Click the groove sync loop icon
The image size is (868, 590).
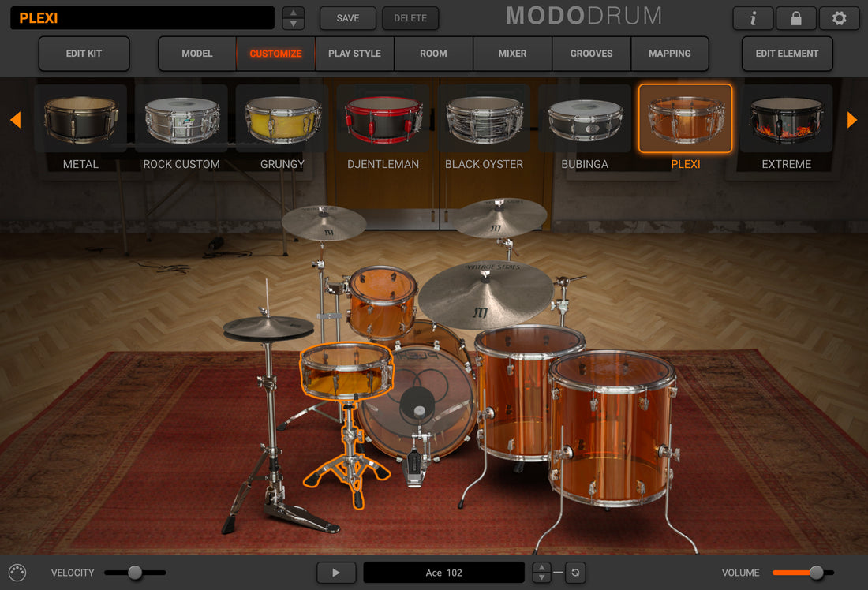tap(575, 573)
